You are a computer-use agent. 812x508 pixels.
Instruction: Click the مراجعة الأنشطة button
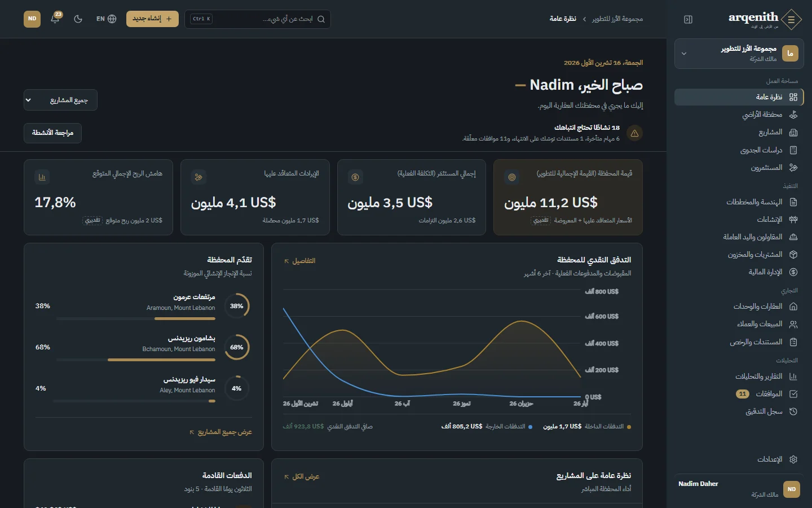(52, 133)
